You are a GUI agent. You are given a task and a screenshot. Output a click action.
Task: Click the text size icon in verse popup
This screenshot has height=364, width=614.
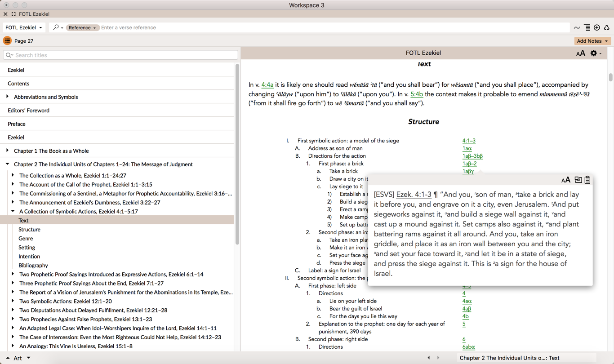[565, 180]
